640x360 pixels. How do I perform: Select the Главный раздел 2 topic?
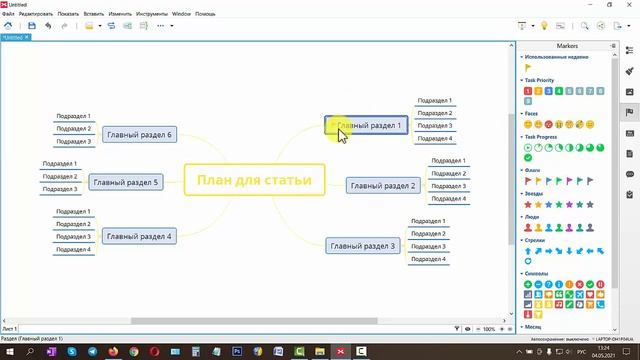click(x=383, y=186)
